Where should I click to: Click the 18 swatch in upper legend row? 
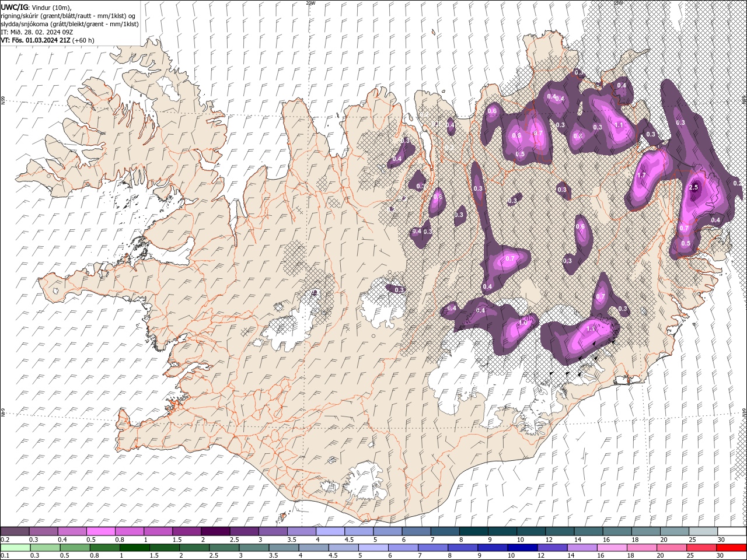(x=647, y=531)
